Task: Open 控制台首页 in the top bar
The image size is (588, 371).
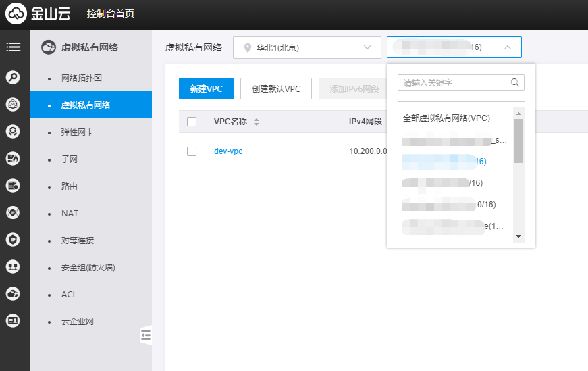Action: pyautogui.click(x=110, y=14)
